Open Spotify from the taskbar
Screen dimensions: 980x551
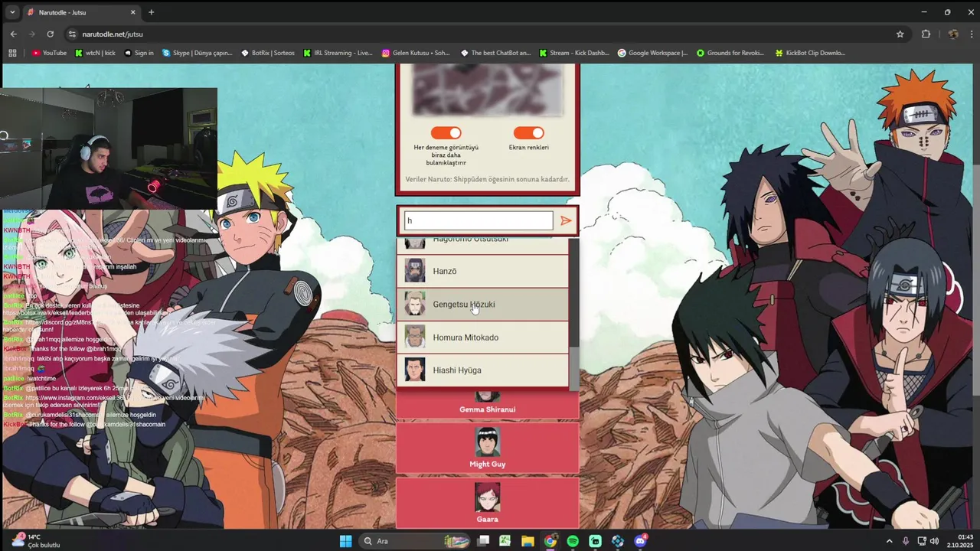tap(573, 541)
